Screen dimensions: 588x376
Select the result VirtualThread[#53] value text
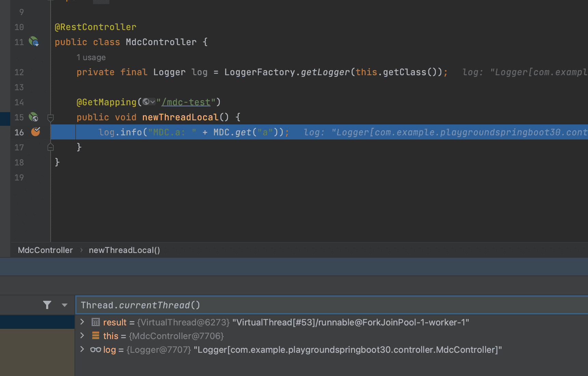[x=351, y=322]
